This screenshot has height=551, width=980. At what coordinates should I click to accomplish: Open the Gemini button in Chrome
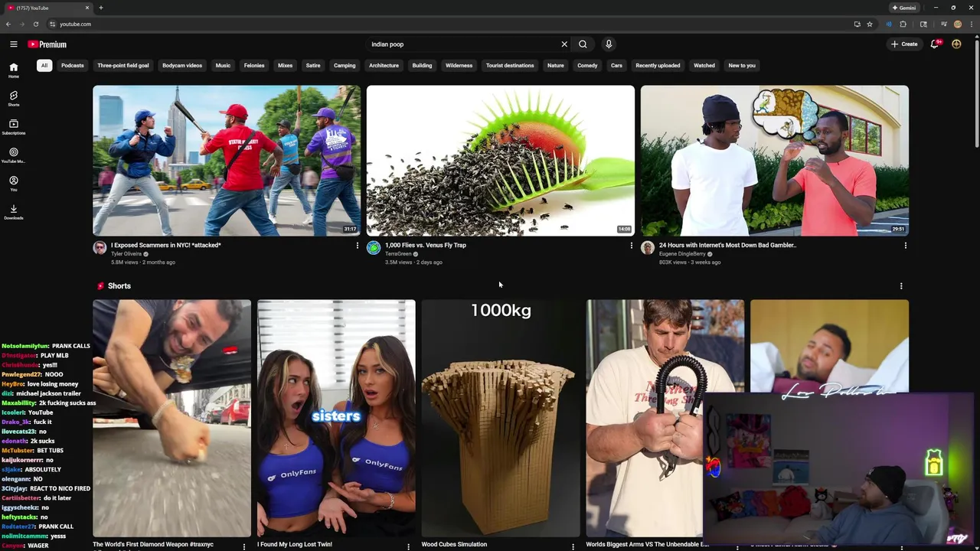coord(904,8)
